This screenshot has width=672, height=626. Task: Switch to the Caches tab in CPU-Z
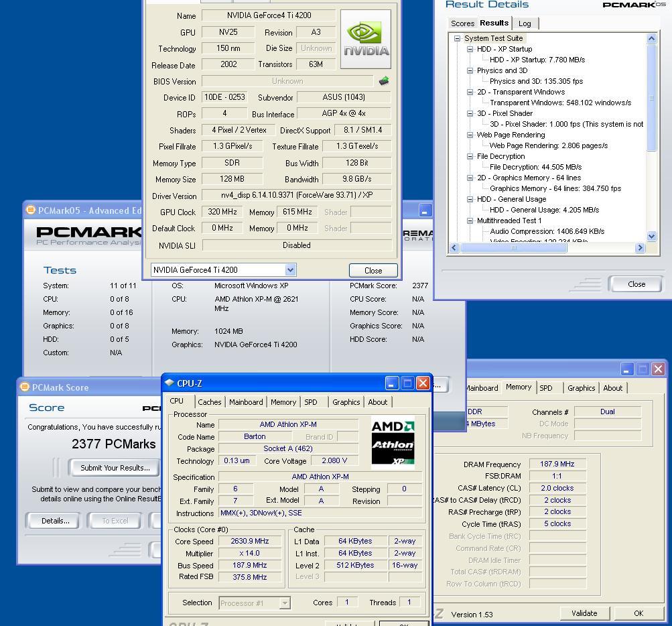pyautogui.click(x=209, y=402)
